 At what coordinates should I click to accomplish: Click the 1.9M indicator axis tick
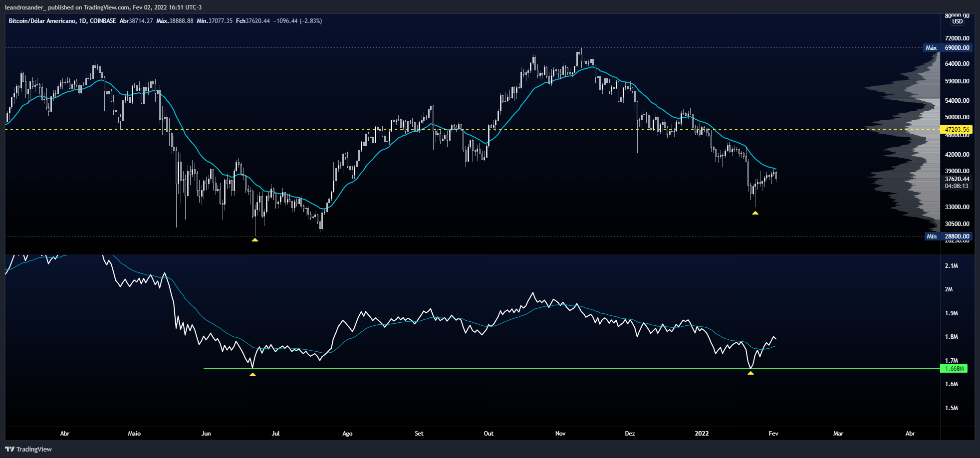(x=952, y=313)
